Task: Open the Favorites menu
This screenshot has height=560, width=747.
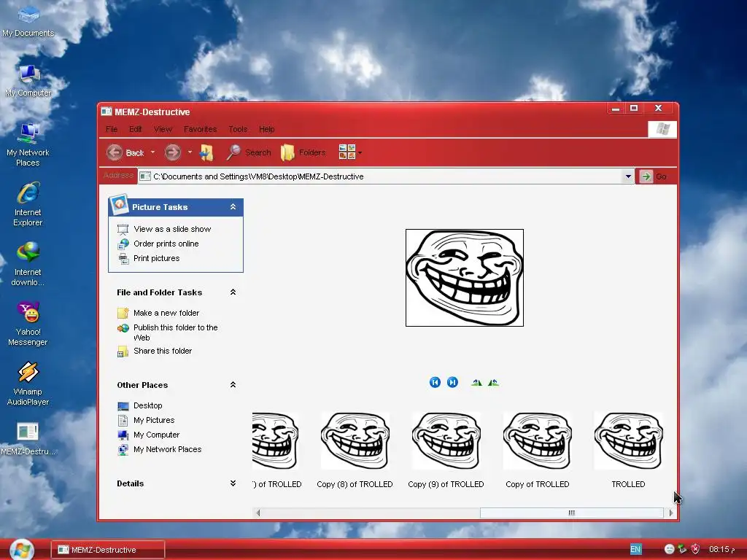Action: pyautogui.click(x=200, y=129)
